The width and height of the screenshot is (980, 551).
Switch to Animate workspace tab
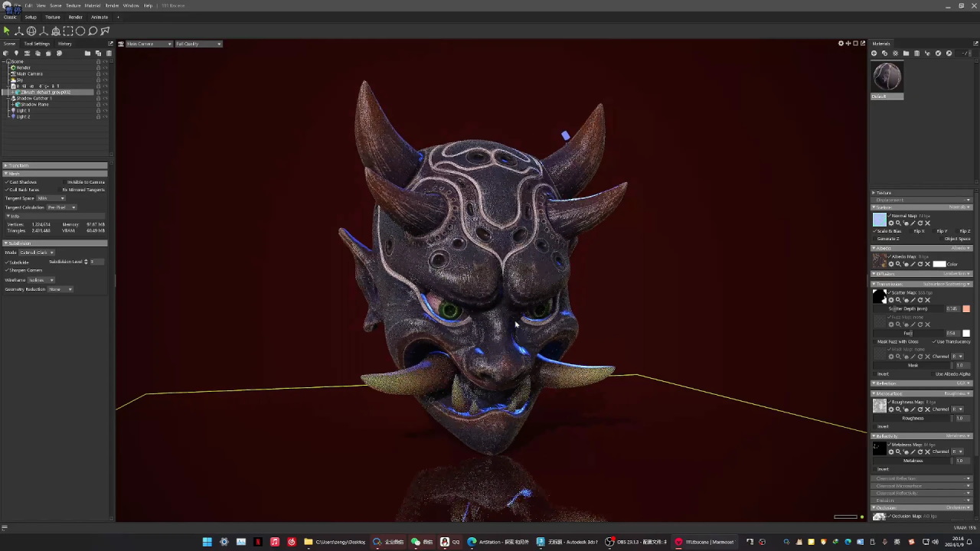[x=100, y=17]
